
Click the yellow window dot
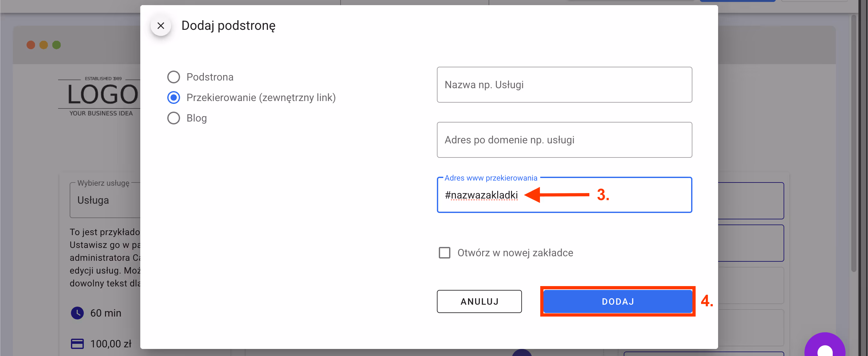(43, 45)
